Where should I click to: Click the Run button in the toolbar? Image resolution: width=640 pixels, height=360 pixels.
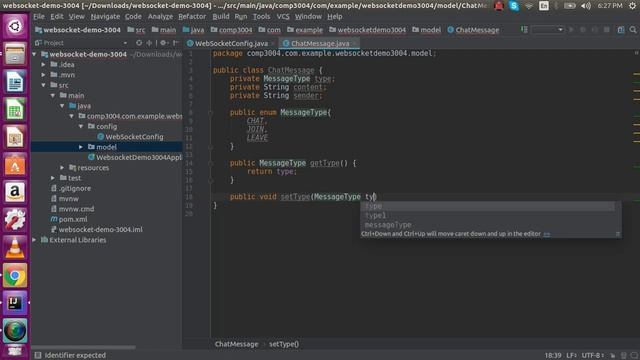[x=571, y=30]
